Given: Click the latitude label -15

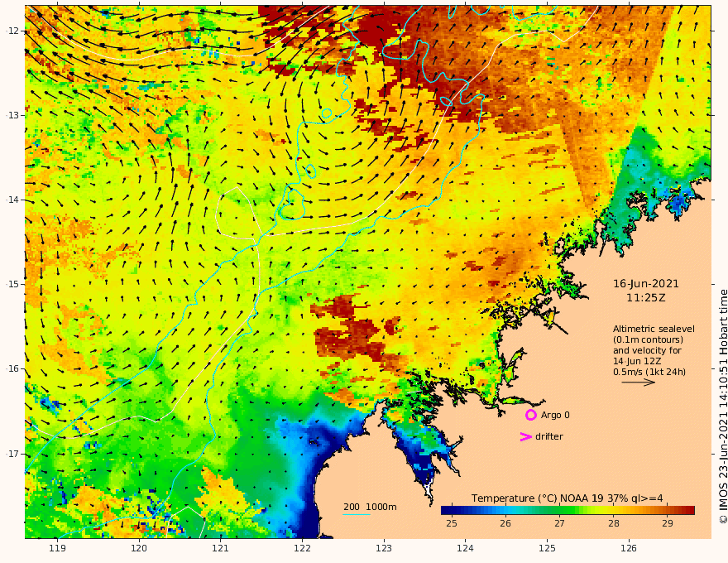Looking at the screenshot, I should (12, 284).
